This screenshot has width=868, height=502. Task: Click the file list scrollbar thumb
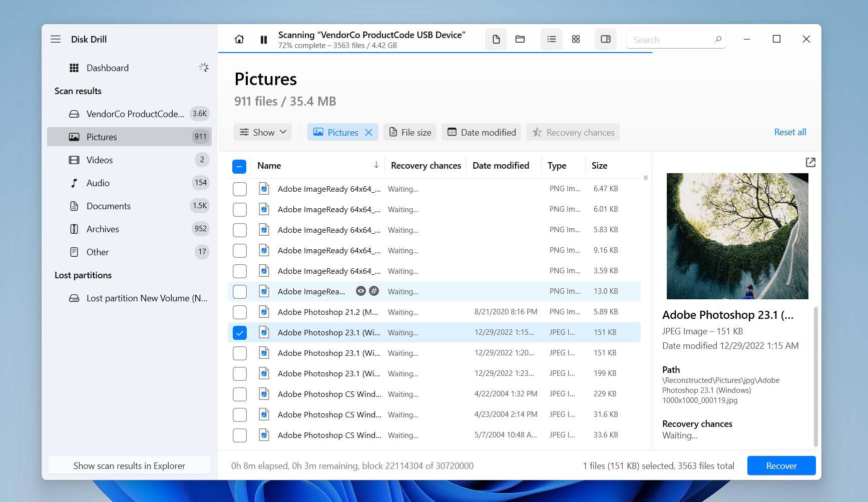pos(646,178)
